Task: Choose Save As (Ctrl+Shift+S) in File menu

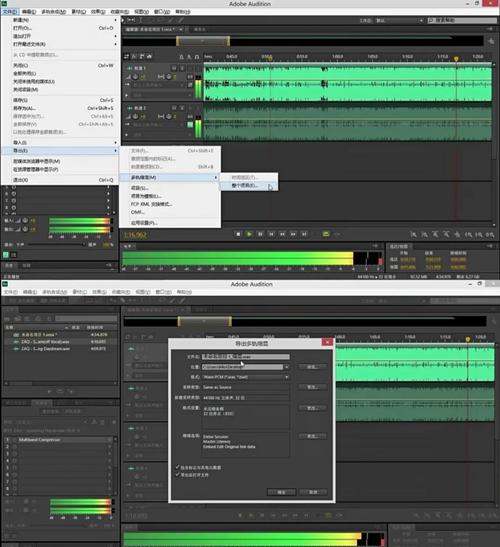Action: coord(61,108)
